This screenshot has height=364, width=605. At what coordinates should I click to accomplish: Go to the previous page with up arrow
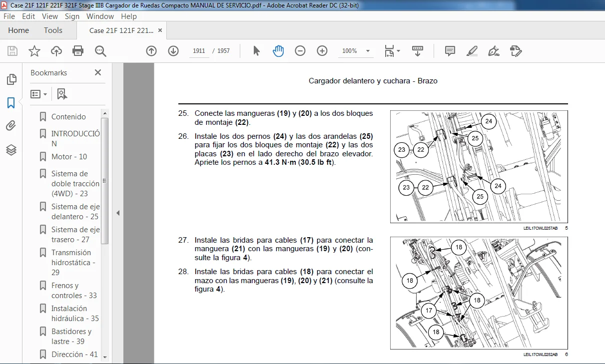pos(151,51)
